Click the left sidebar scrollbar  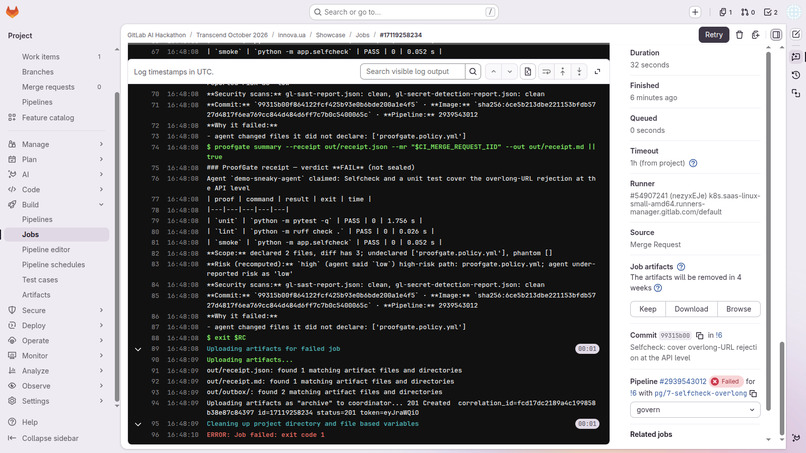click(x=117, y=247)
